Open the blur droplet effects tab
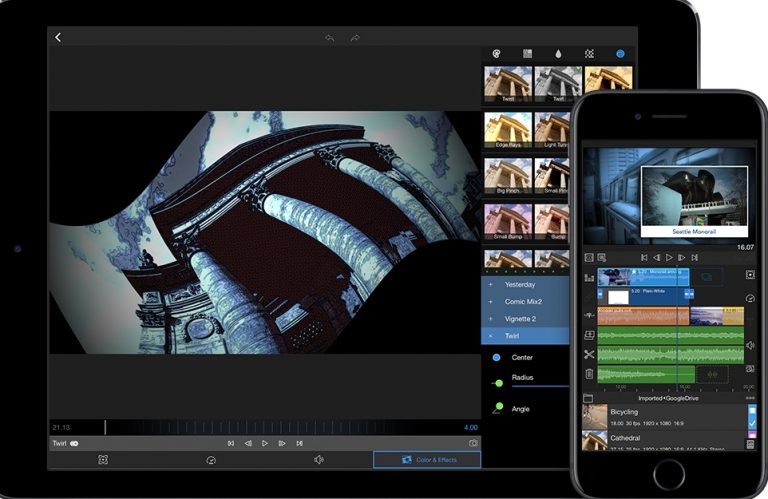Screen dimensions: 768x499 click(x=558, y=54)
